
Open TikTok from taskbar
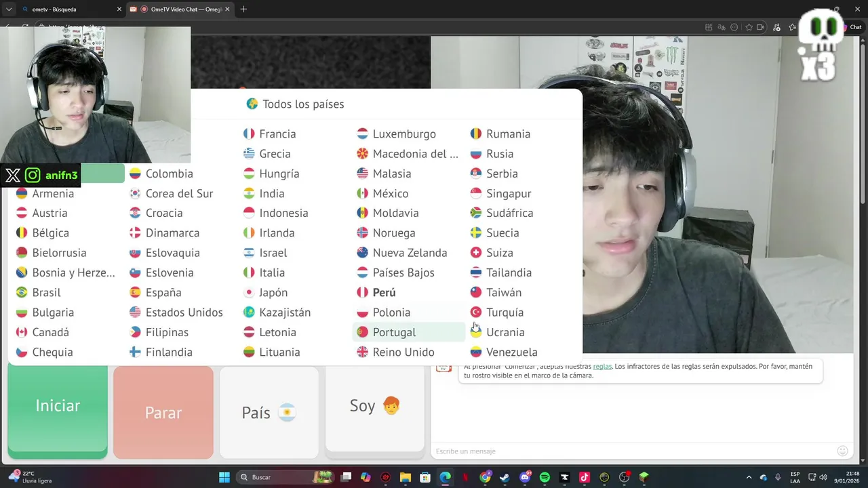click(585, 477)
